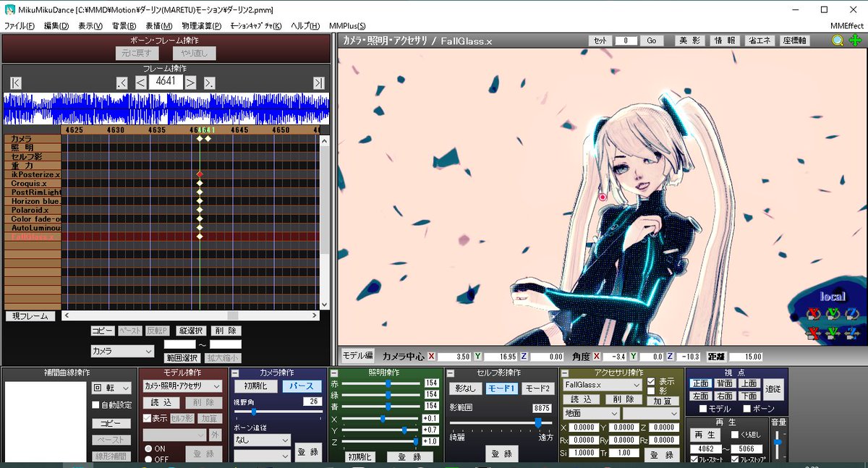Open the FallGlass.x accessory dropdown

(603, 386)
